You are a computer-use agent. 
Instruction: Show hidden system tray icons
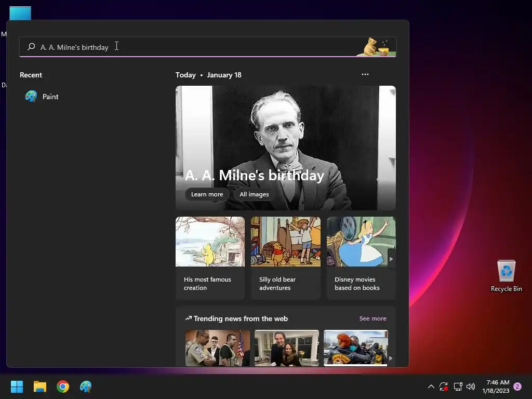point(431,387)
